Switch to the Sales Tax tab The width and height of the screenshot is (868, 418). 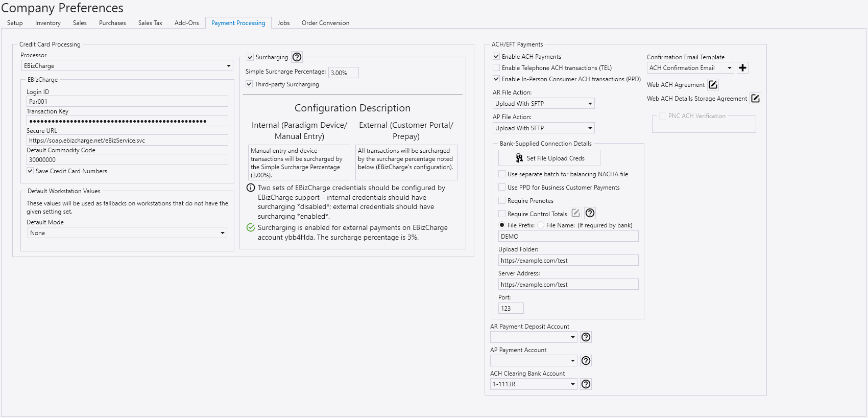tap(150, 23)
